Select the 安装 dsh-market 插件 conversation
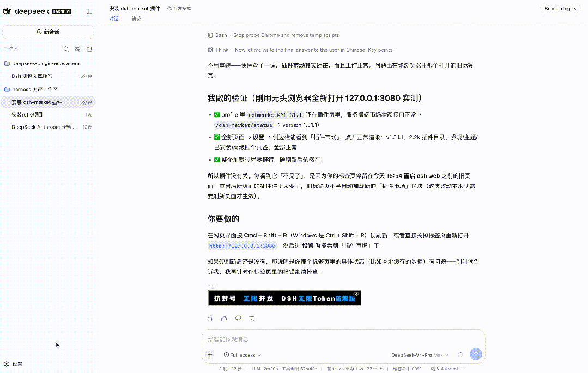This screenshot has height=373, width=588. click(48, 102)
